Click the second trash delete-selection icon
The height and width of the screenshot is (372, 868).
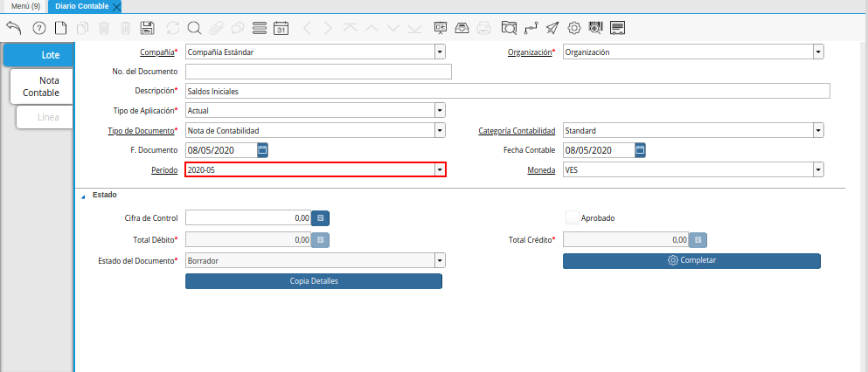pos(126,28)
